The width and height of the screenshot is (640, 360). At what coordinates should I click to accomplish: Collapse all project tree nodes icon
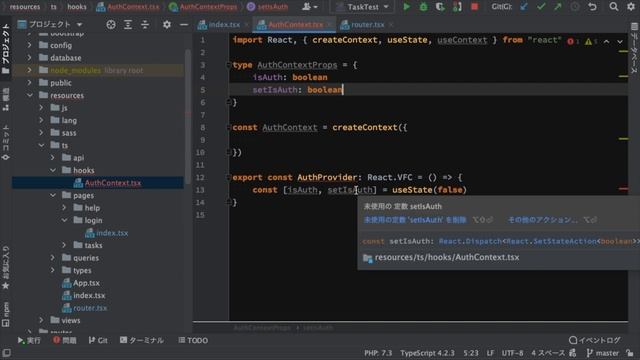tap(145, 24)
